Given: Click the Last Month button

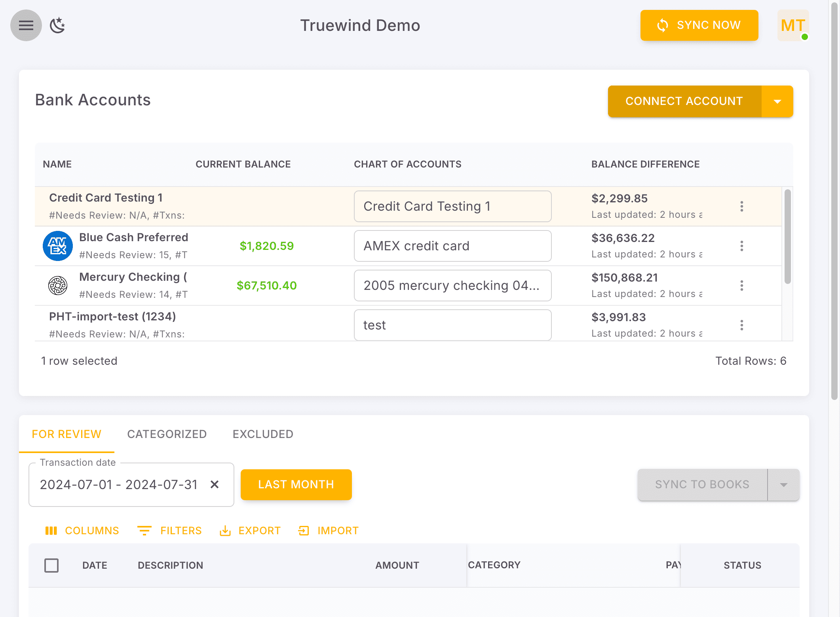Looking at the screenshot, I should (296, 484).
